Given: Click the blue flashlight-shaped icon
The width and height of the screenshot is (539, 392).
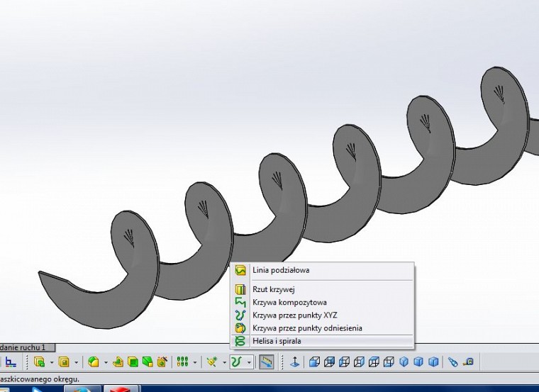Looking at the screenshot, I should [x=452, y=362].
